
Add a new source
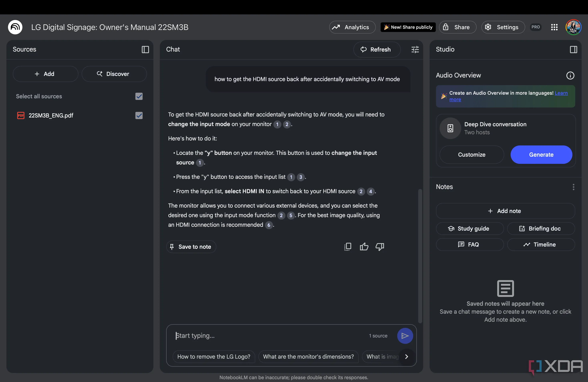click(x=45, y=74)
